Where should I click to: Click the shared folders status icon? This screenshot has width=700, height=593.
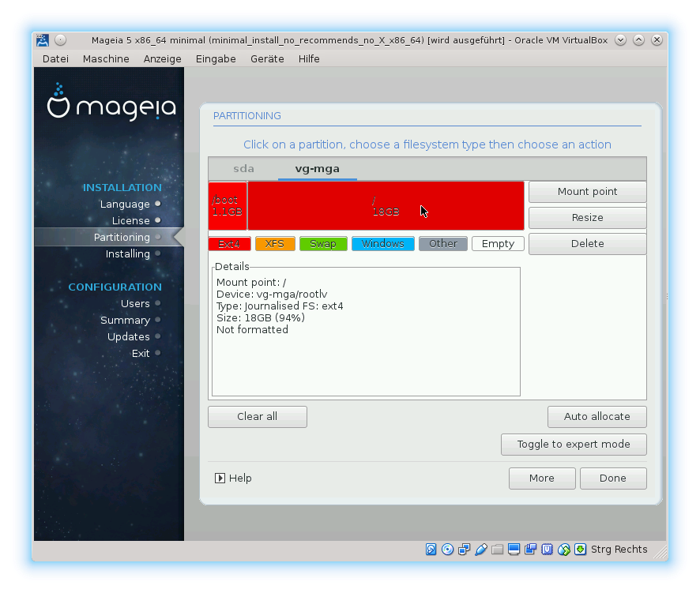click(497, 550)
